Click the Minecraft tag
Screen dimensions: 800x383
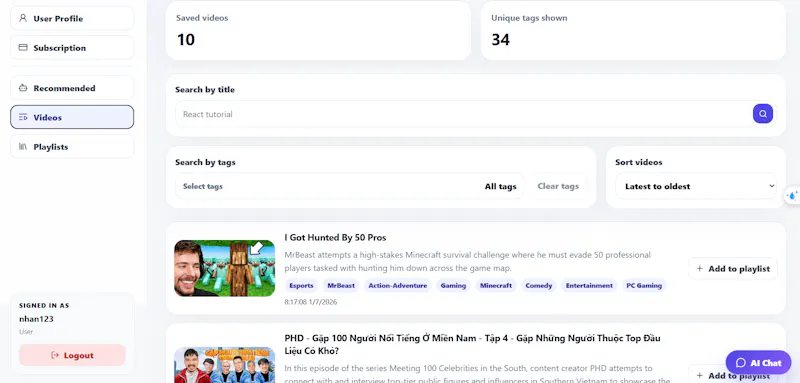coord(495,286)
